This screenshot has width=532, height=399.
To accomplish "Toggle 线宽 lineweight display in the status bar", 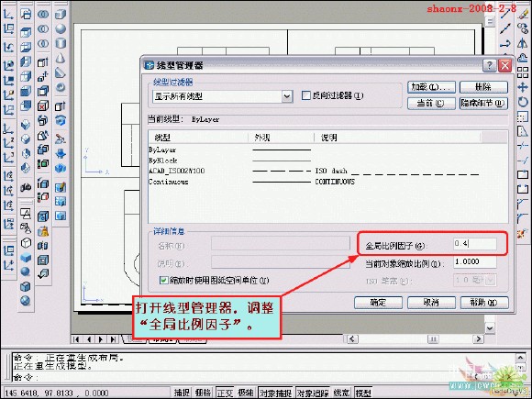I will click(x=341, y=393).
